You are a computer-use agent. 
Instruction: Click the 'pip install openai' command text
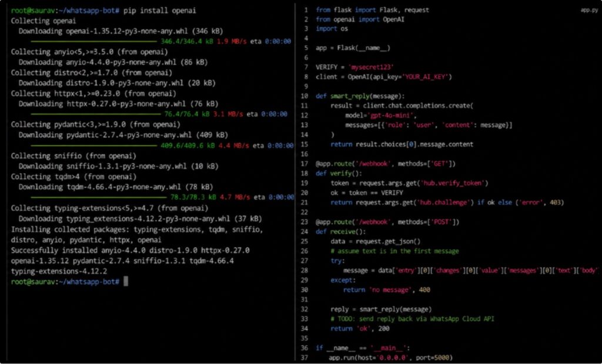pyautogui.click(x=160, y=11)
